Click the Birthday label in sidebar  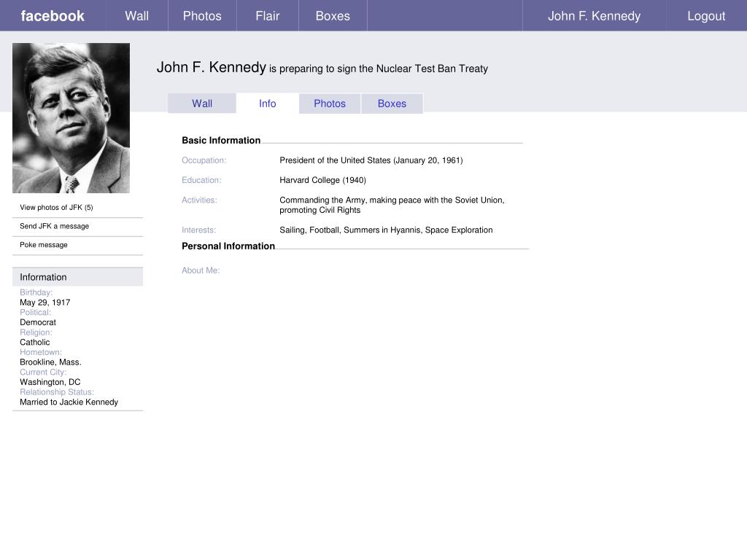(x=36, y=292)
